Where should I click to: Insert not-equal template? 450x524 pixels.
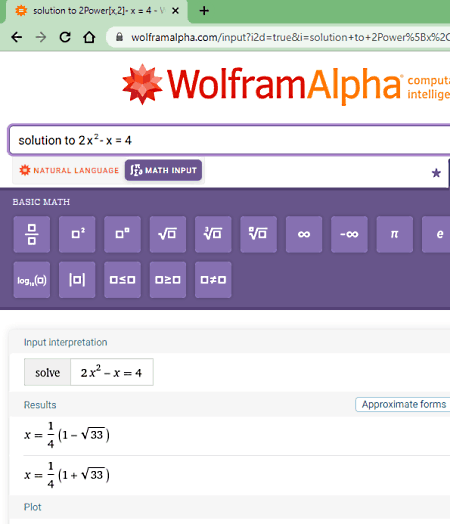tap(213, 280)
